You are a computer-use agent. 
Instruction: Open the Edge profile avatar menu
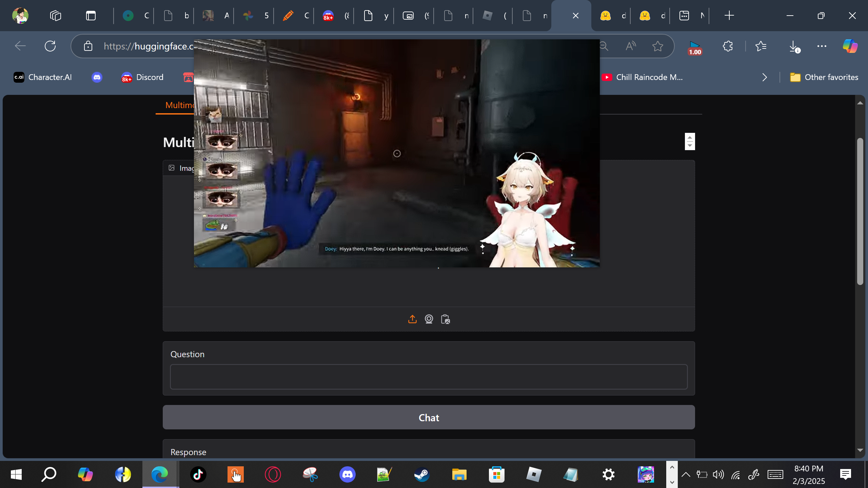pos(20,16)
